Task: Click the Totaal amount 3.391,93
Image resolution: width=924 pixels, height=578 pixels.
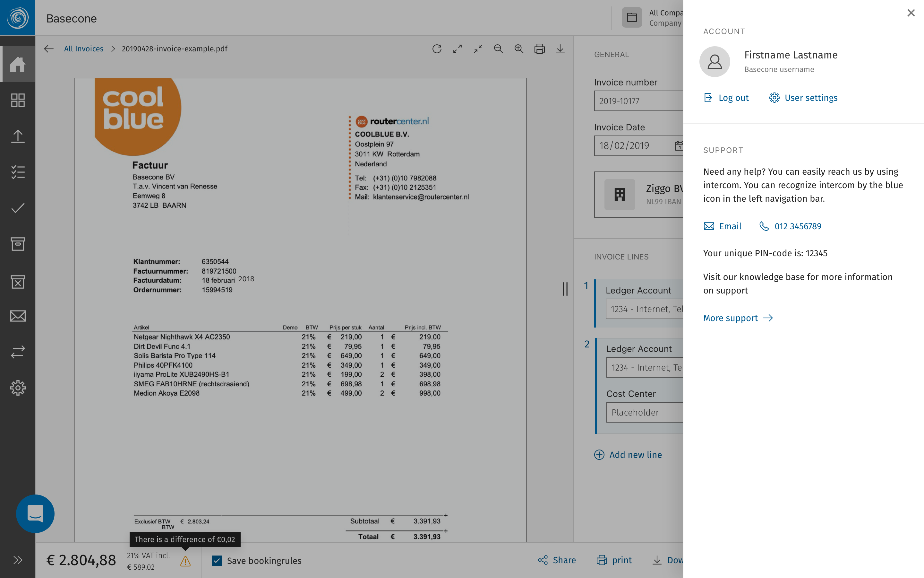Action: (427, 537)
